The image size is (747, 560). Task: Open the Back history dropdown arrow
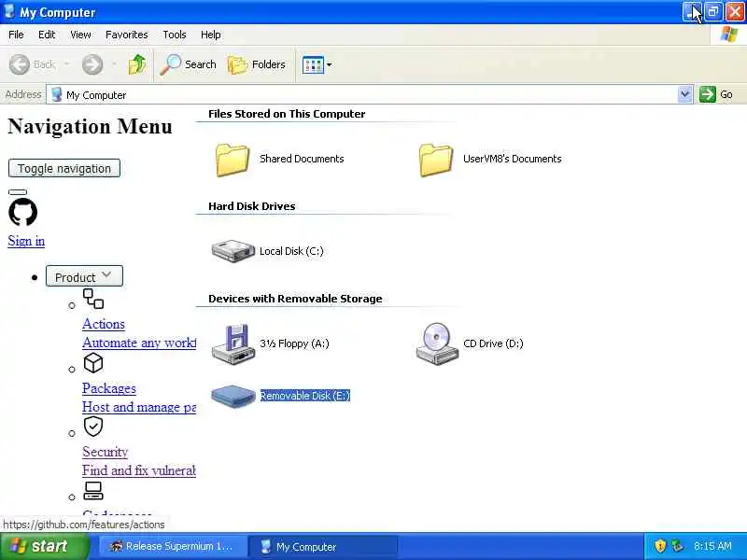click(x=66, y=63)
